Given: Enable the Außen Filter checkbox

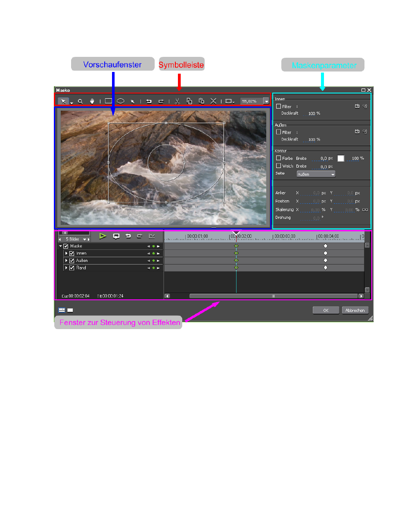Looking at the screenshot, I should [278, 132].
